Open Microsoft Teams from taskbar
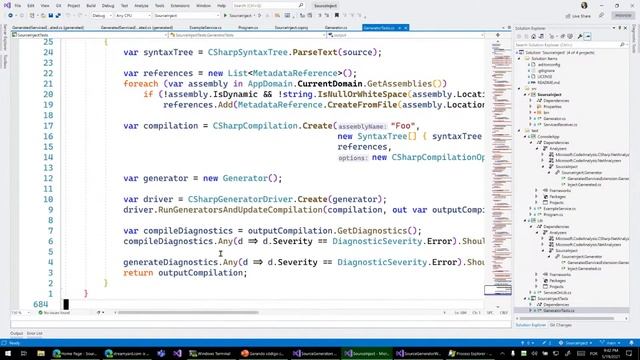Screen dimensions: 640x360 pos(161,353)
